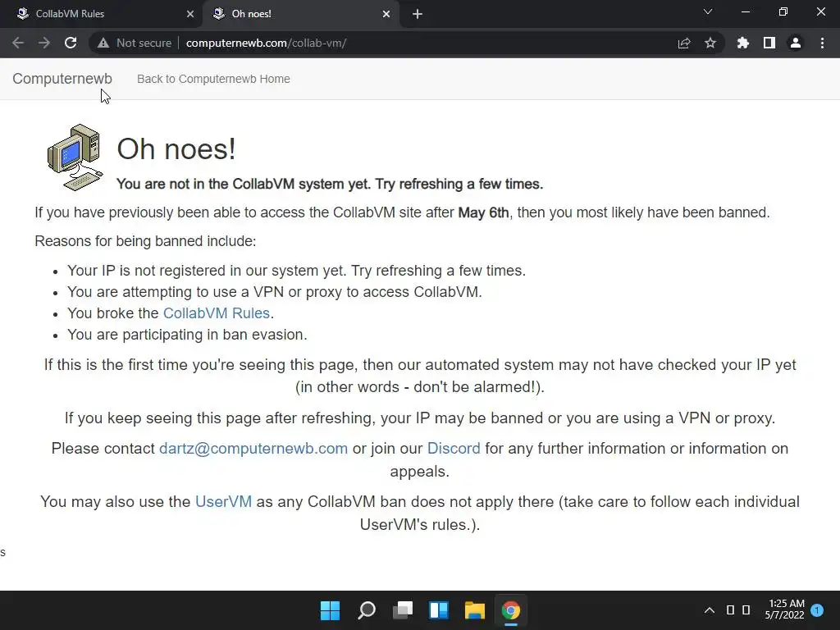
Task: Show hidden system tray icons
Action: 710,610
